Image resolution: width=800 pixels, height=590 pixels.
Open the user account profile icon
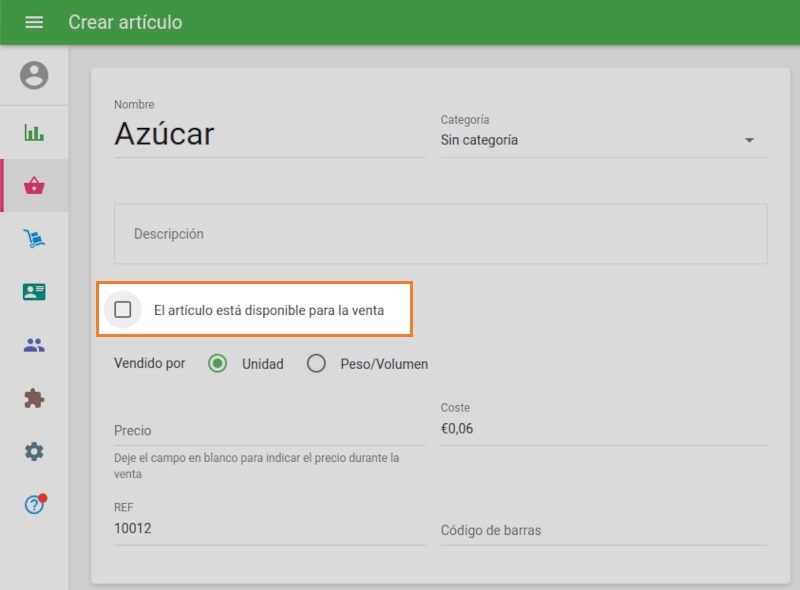34,75
